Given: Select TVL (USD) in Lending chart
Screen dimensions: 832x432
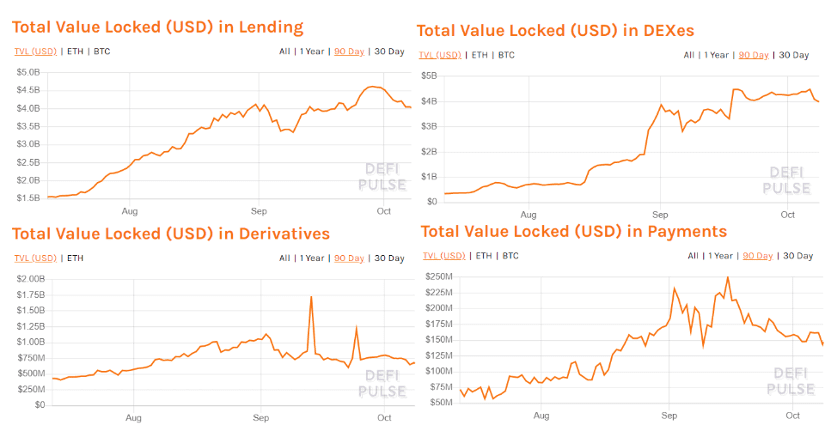Looking at the screenshot, I should coord(36,51).
